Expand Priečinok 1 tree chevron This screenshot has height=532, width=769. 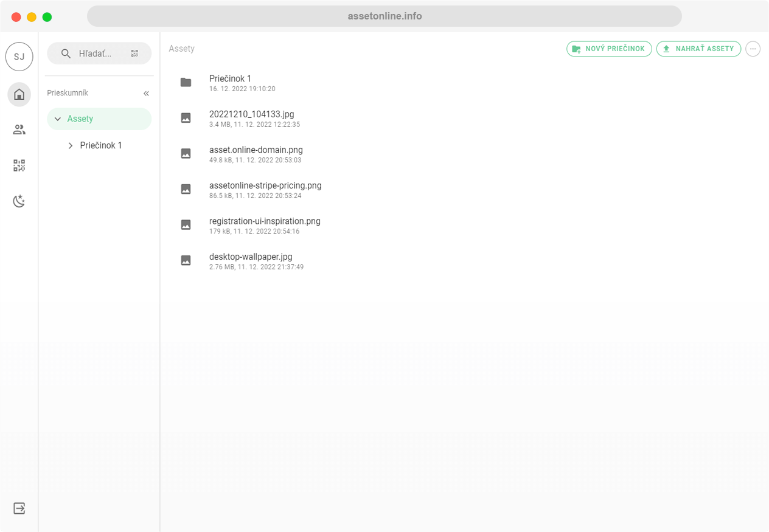[x=71, y=146]
